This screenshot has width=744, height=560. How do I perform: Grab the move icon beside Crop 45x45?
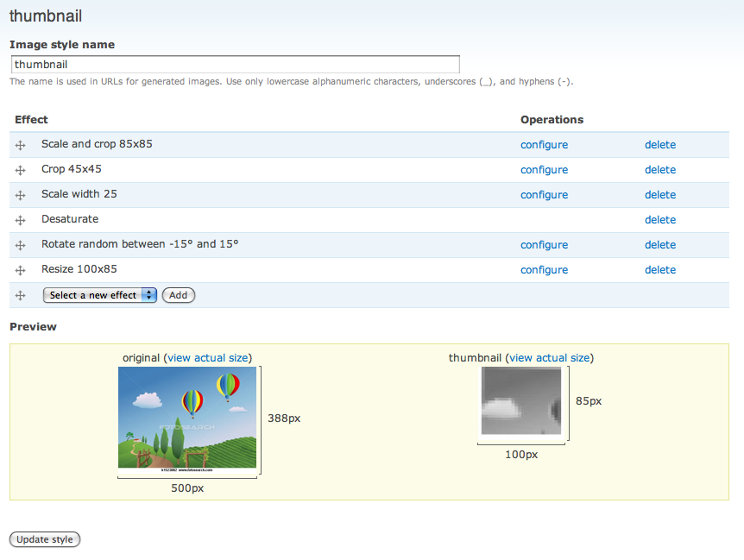tap(20, 170)
